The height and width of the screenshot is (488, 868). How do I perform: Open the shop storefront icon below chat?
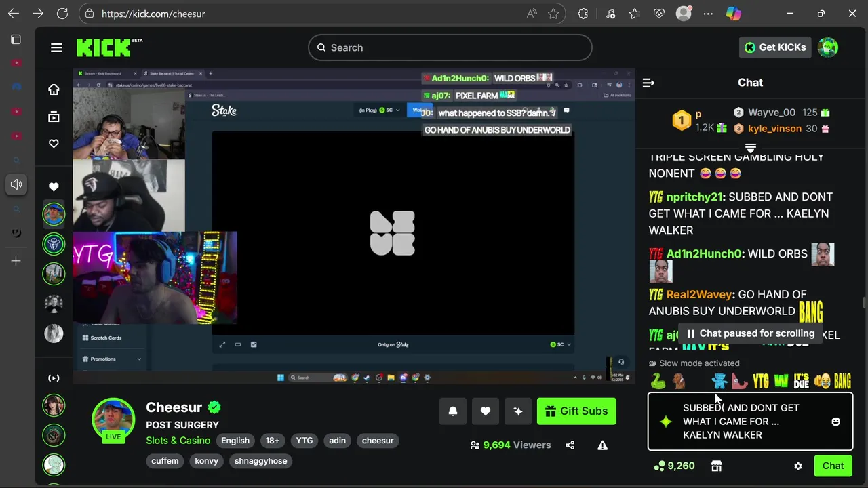point(716,466)
